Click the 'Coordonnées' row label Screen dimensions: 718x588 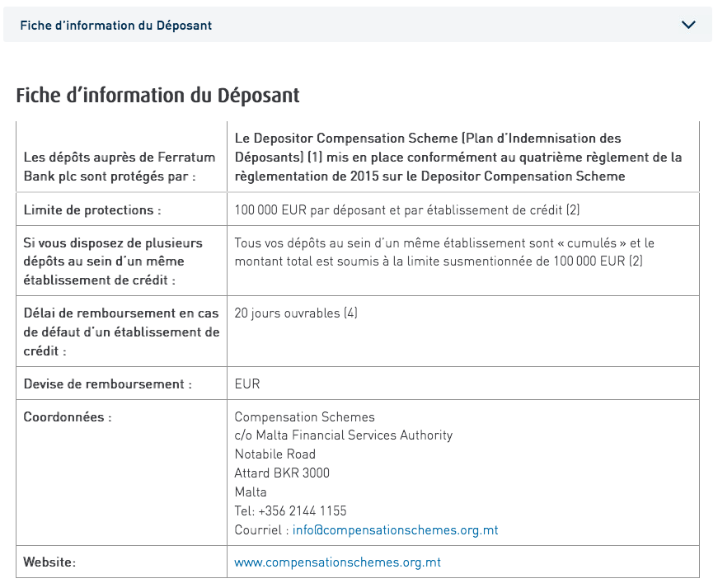68,417
